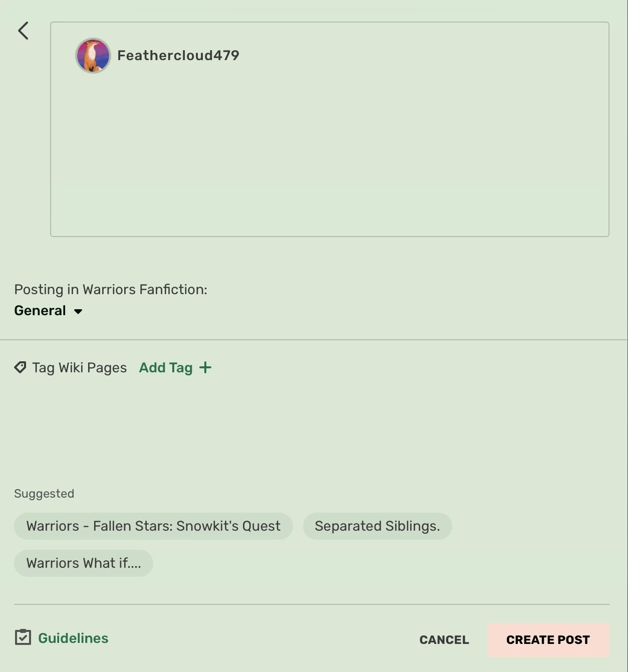Expand the category dropdown caret arrow

tap(78, 311)
